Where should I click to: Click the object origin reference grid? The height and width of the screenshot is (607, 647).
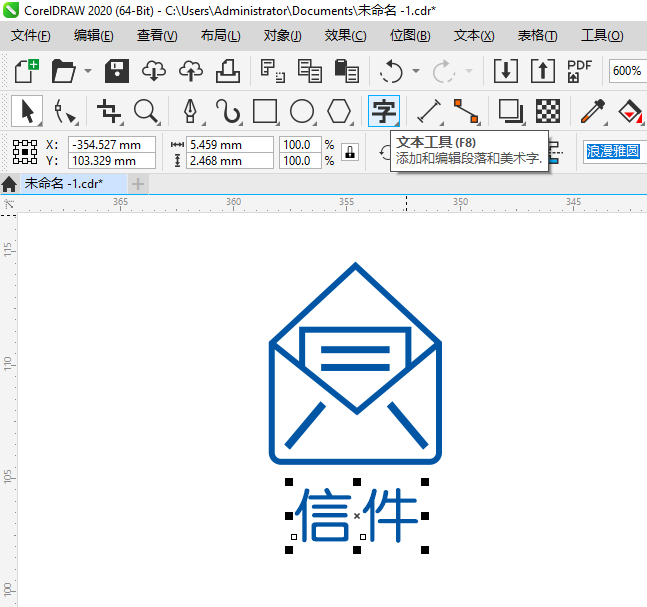25,152
